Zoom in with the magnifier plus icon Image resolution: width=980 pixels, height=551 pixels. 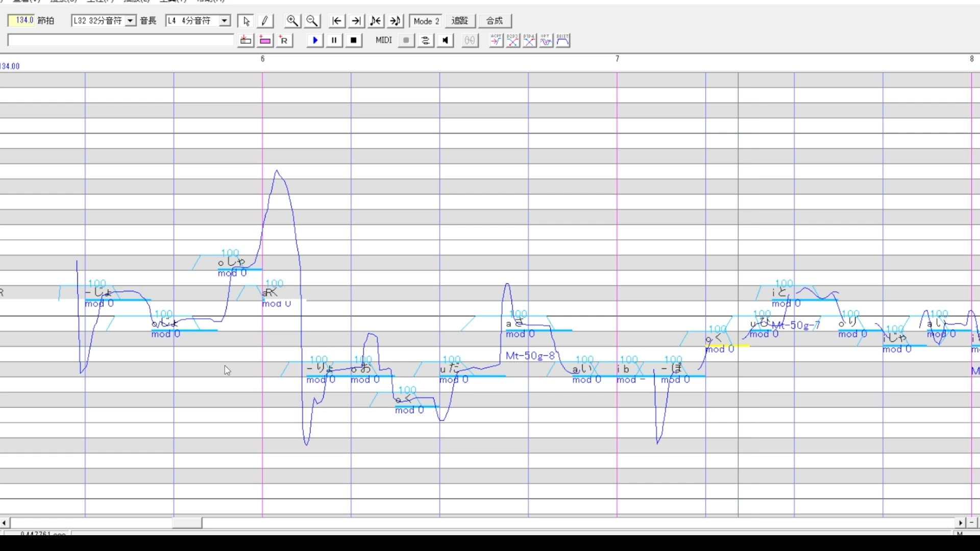tap(292, 21)
